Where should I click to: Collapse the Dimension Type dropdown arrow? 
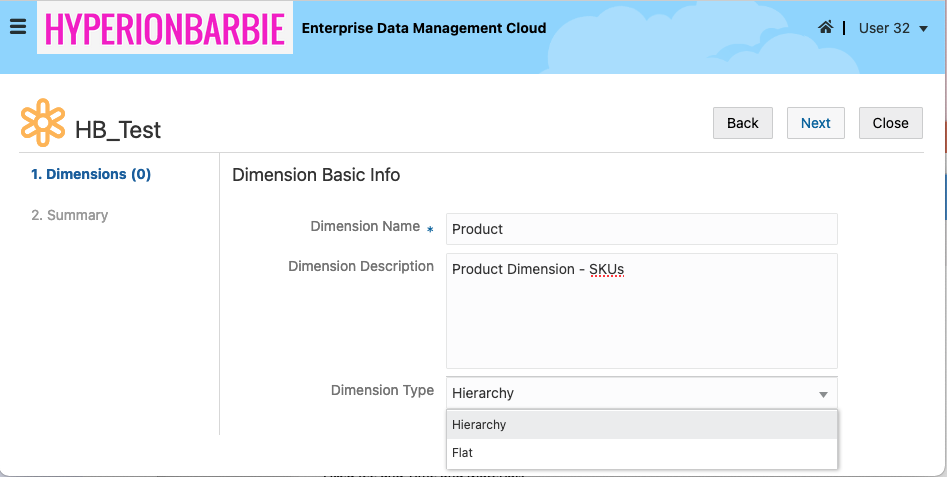coord(823,394)
